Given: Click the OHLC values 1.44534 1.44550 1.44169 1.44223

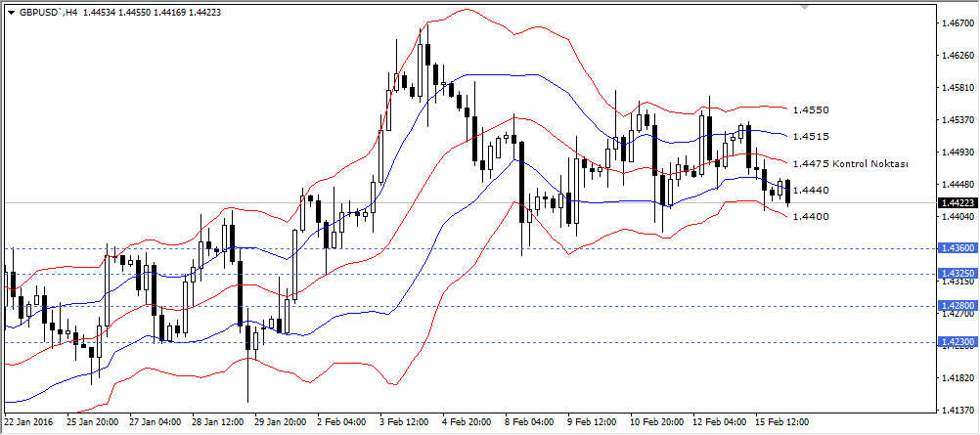Looking at the screenshot, I should click(150, 12).
